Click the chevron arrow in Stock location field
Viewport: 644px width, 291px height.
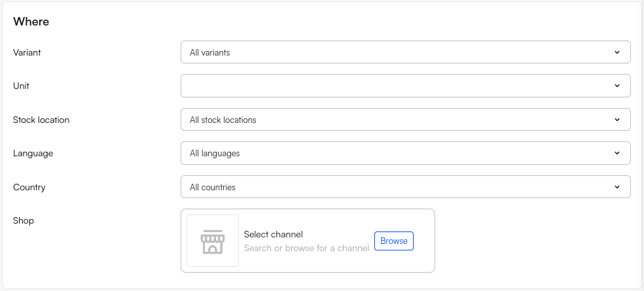[617, 120]
